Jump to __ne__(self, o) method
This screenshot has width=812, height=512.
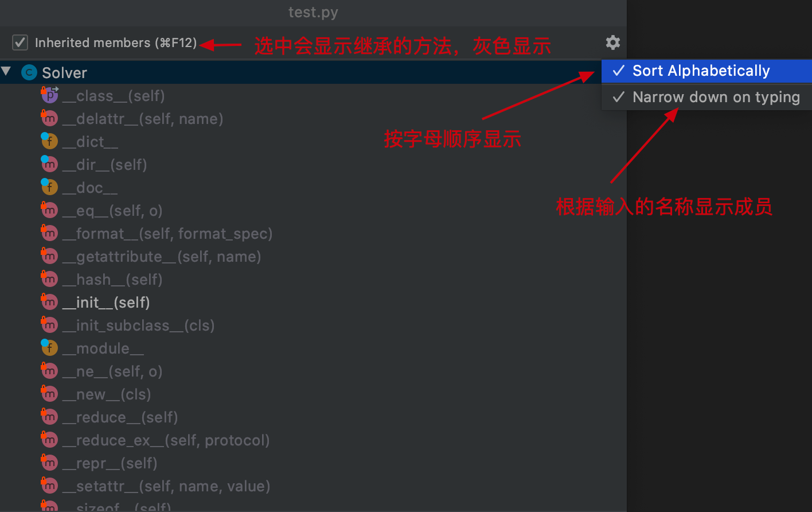(x=112, y=371)
